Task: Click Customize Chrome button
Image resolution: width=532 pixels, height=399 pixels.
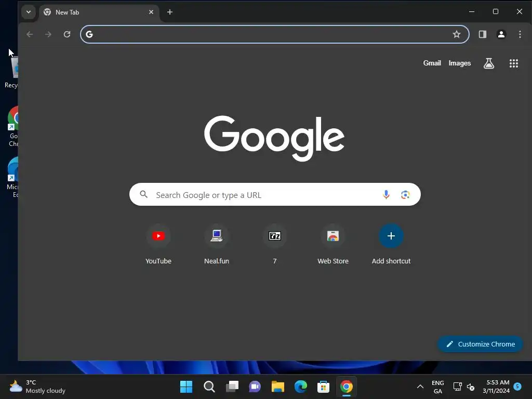Action: (x=480, y=344)
